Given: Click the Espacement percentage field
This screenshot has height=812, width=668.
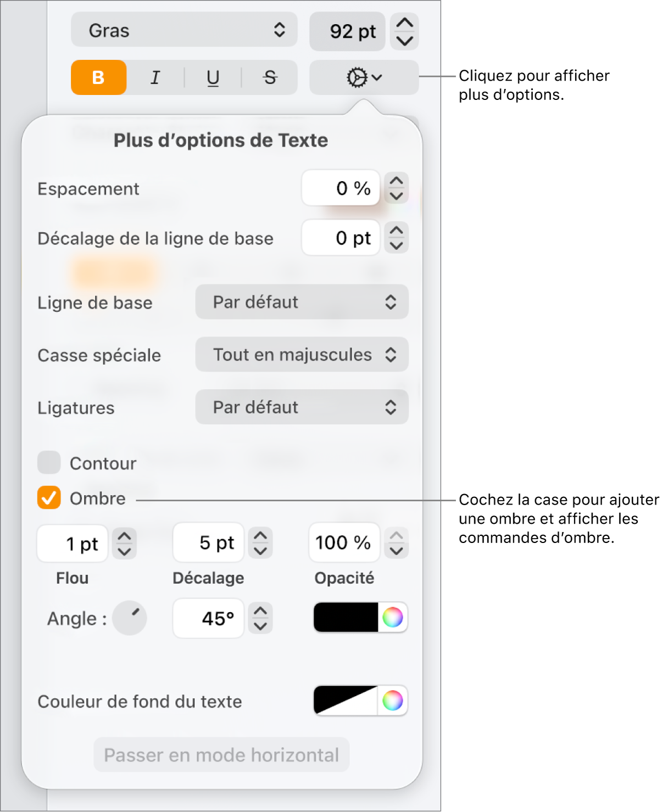Looking at the screenshot, I should click(x=341, y=188).
